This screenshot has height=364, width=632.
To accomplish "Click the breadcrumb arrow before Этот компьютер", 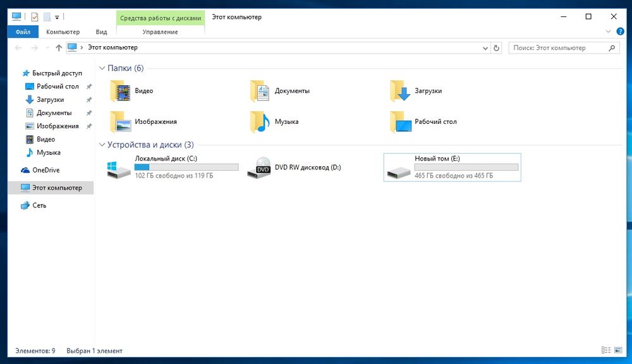I will click(82, 47).
